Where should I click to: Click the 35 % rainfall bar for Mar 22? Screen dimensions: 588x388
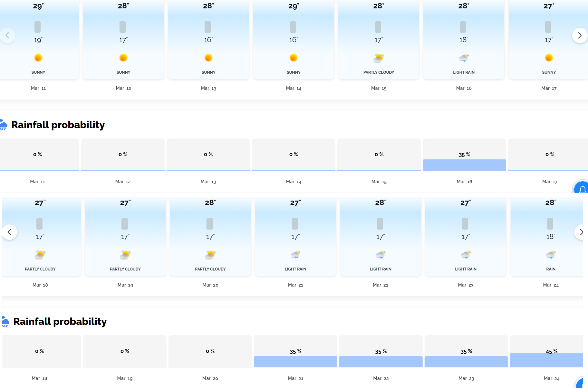[x=381, y=362]
